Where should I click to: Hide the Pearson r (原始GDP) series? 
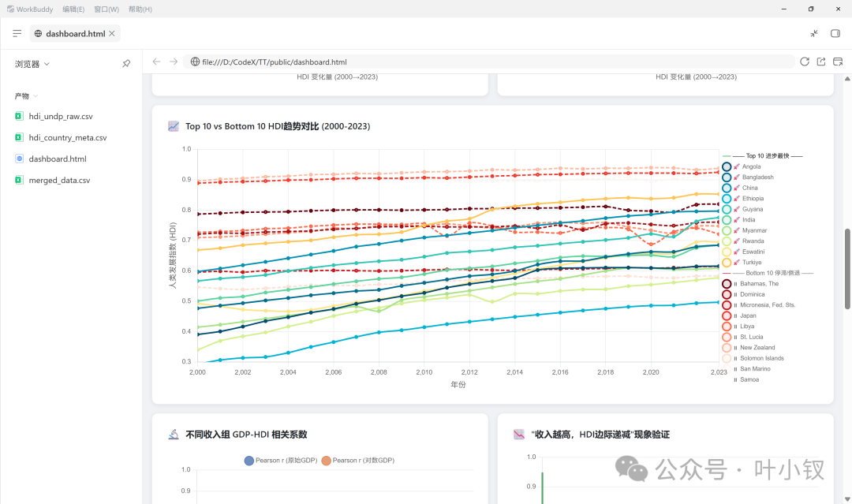tap(281, 461)
